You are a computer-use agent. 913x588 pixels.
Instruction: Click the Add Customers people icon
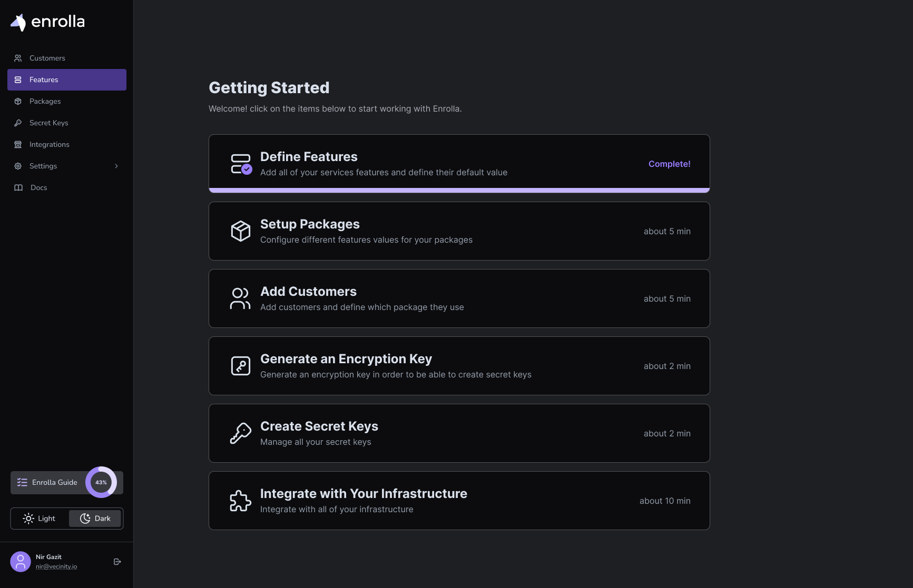pos(240,298)
